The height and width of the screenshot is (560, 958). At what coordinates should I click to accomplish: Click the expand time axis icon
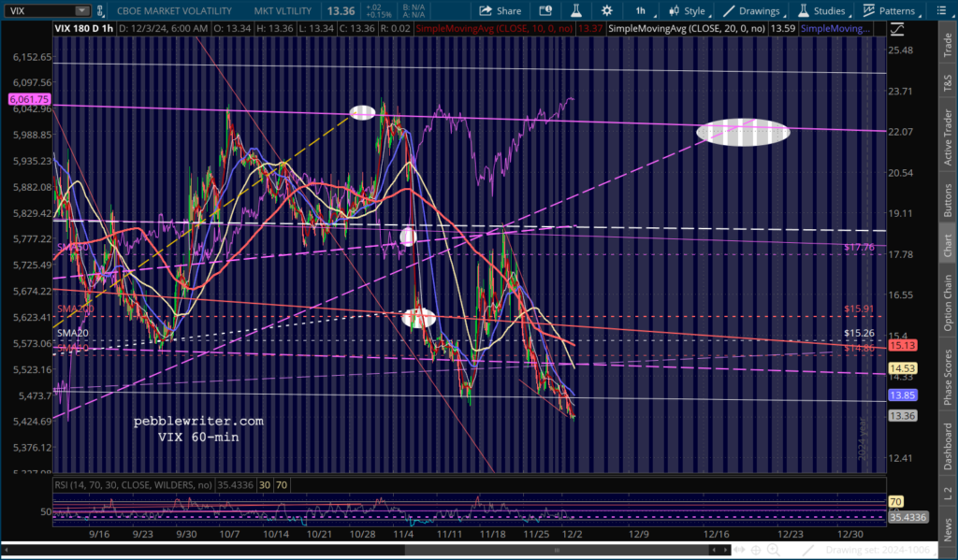point(741,551)
